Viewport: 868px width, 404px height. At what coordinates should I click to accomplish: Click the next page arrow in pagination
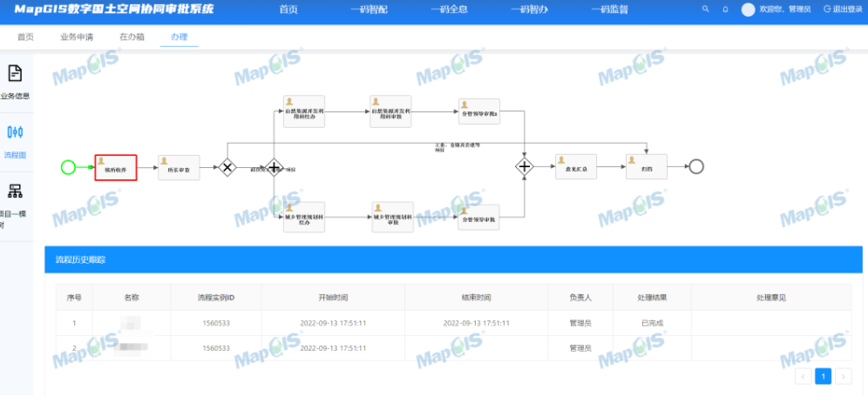point(844,376)
